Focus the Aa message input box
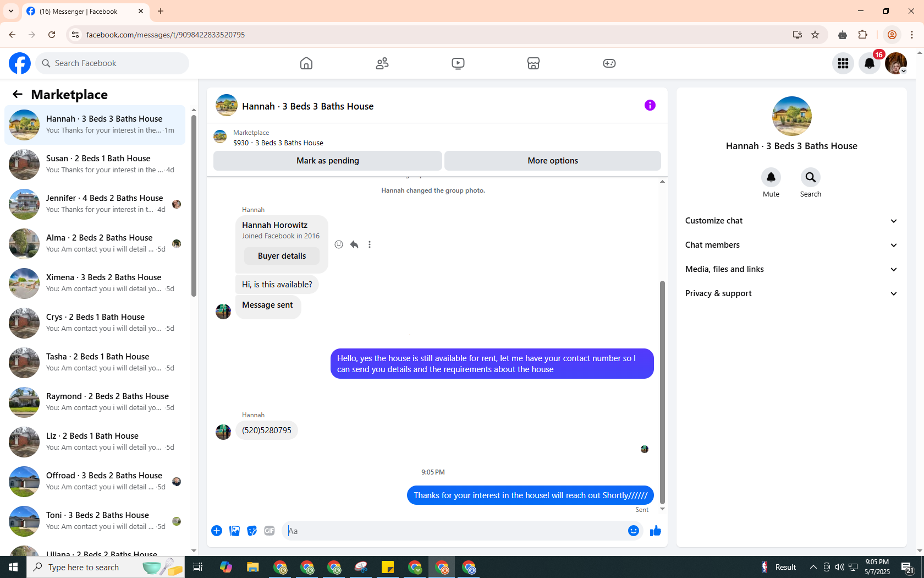This screenshot has width=924, height=578. pos(454,531)
